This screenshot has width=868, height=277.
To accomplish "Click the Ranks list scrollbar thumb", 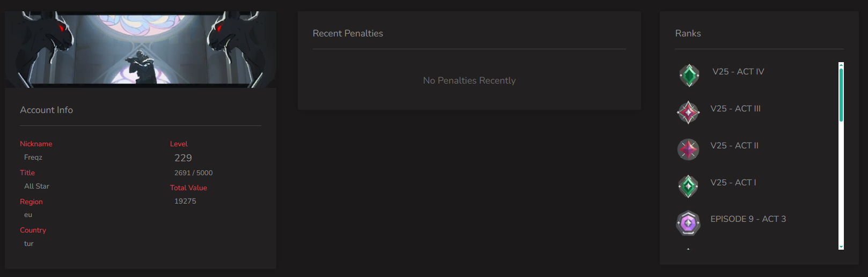I will click(841, 94).
